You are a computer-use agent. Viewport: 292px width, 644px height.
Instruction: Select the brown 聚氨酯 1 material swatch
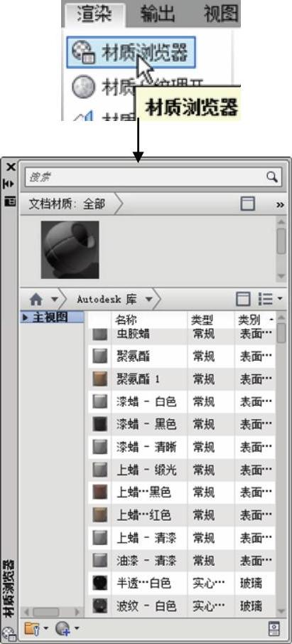[99, 379]
